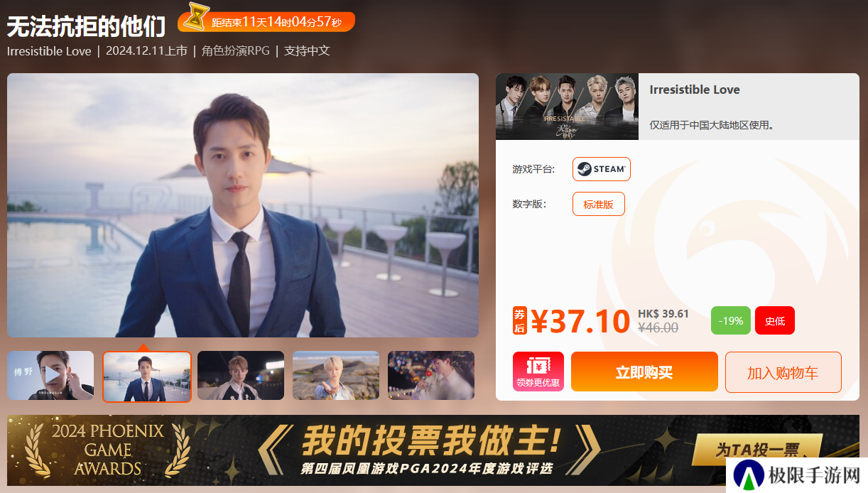Screen dimensions: 868x493
Task: Open the third preview thumbnail
Action: click(241, 375)
